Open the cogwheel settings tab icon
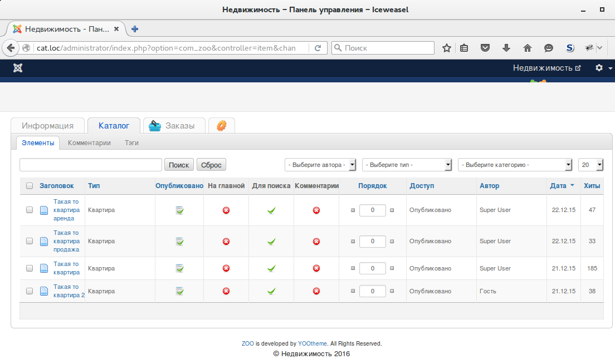 point(221,126)
